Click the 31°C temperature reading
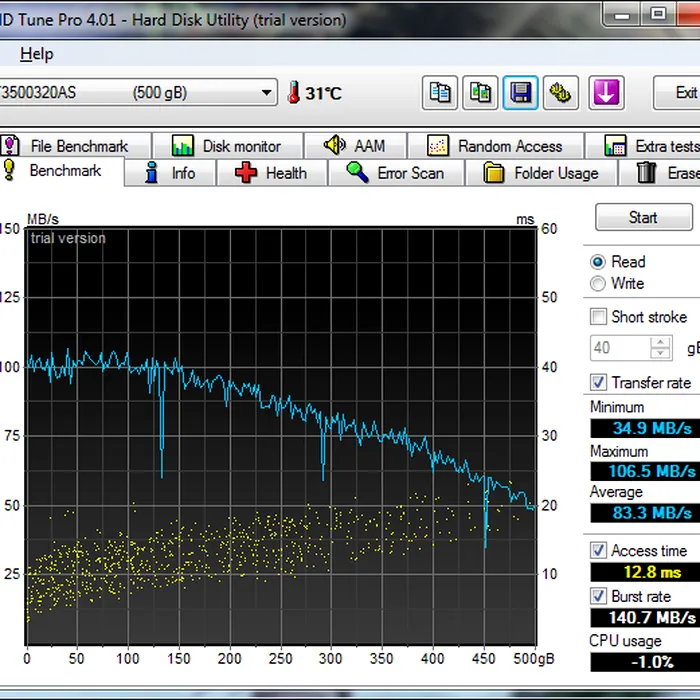The width and height of the screenshot is (700, 700). tap(324, 93)
